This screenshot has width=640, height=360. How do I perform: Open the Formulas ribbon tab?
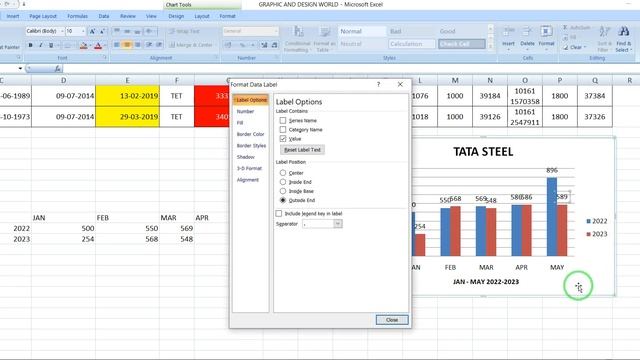pyautogui.click(x=77, y=16)
